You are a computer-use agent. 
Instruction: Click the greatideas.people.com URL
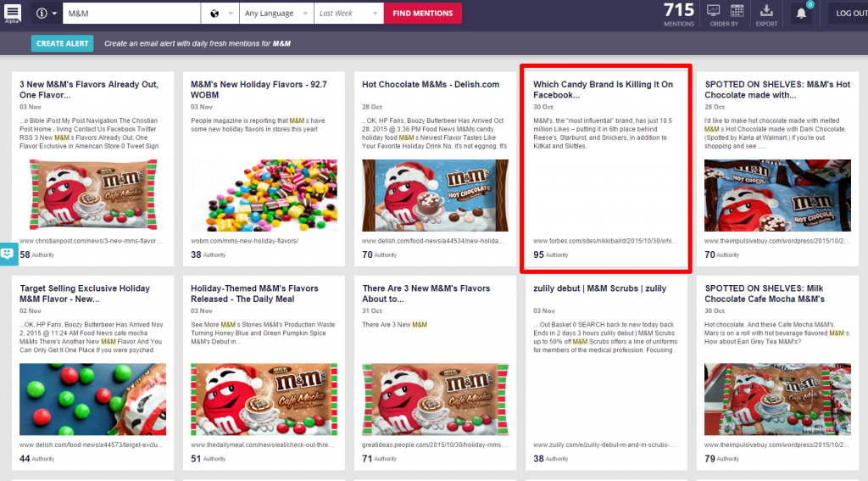point(433,445)
